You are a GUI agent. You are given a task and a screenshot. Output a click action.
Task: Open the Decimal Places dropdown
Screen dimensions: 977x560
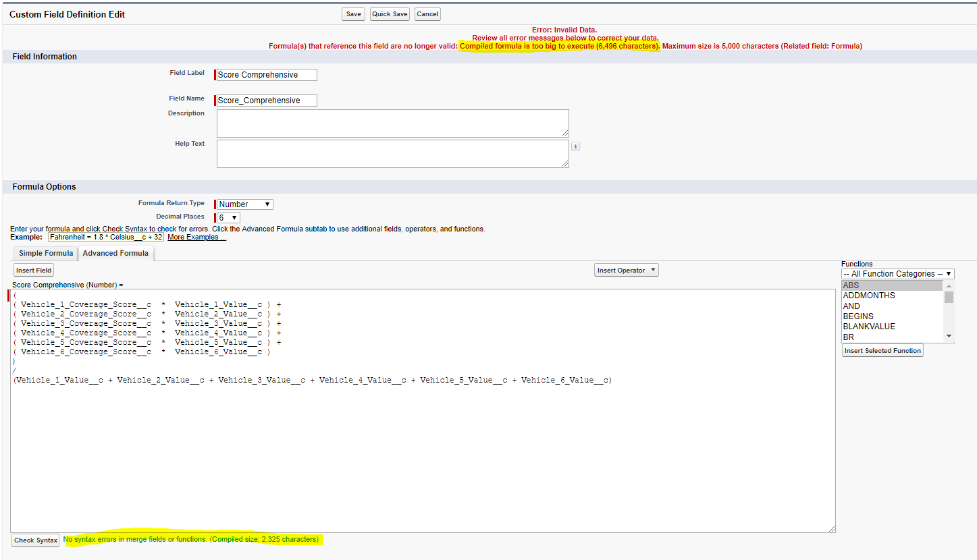(227, 217)
